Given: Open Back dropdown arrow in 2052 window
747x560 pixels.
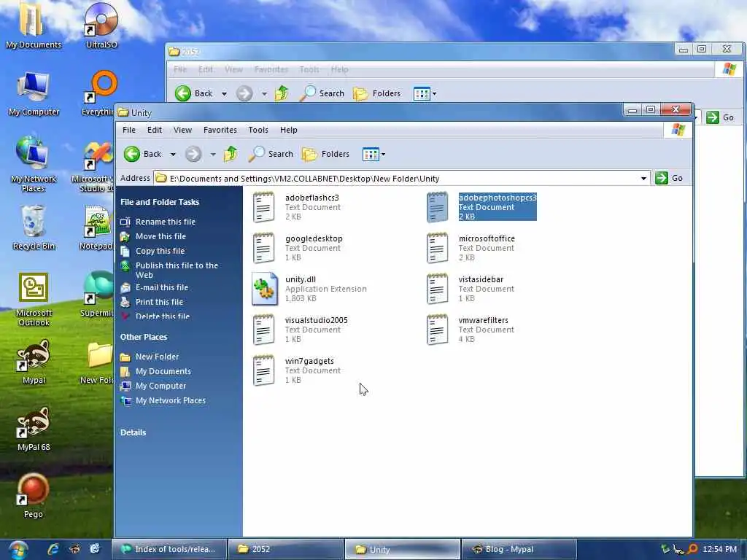Looking at the screenshot, I should coord(224,94).
